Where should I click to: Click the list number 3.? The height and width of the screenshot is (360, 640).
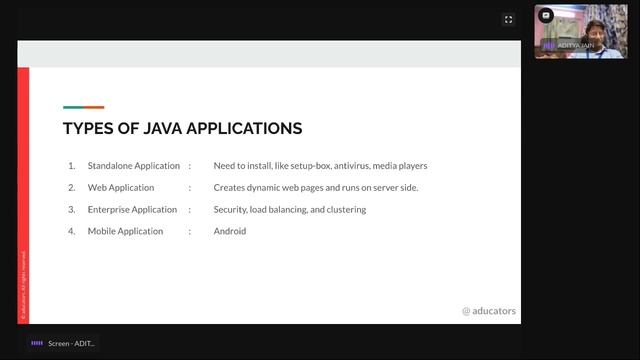(71, 209)
